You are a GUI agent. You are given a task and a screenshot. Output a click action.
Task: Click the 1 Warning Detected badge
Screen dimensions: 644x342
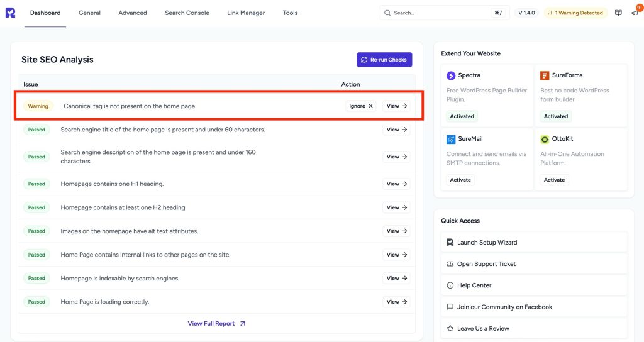point(575,13)
